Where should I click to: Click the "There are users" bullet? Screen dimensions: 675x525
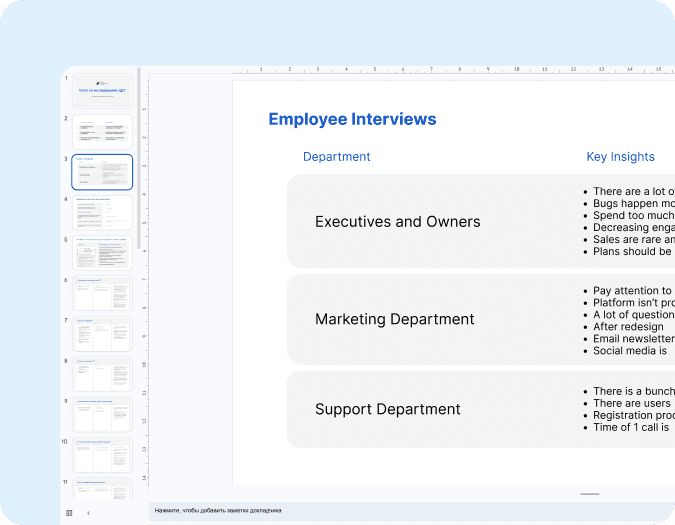[x=632, y=403]
